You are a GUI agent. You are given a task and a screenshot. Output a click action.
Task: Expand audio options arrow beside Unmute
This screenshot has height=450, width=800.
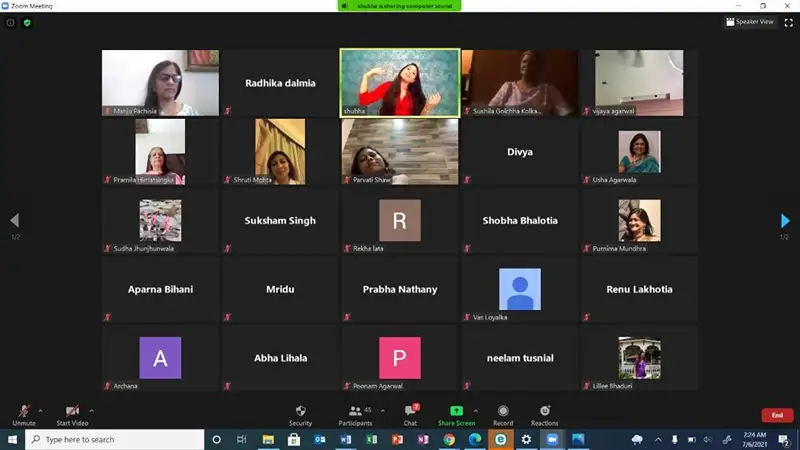tap(41, 410)
